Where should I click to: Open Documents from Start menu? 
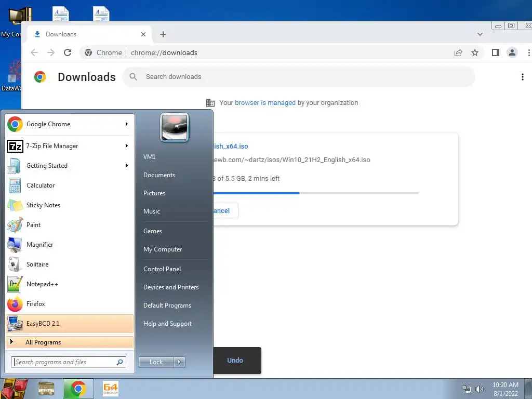coord(159,175)
